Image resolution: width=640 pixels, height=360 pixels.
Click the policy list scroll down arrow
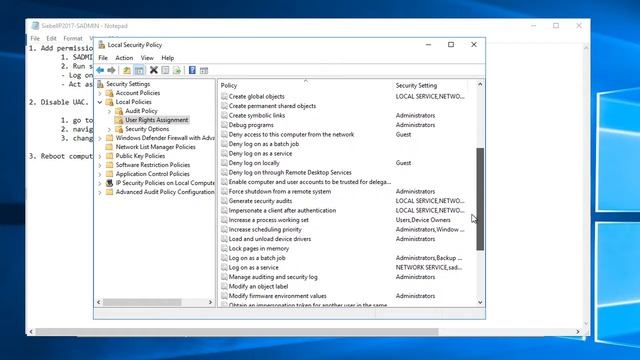480,302
